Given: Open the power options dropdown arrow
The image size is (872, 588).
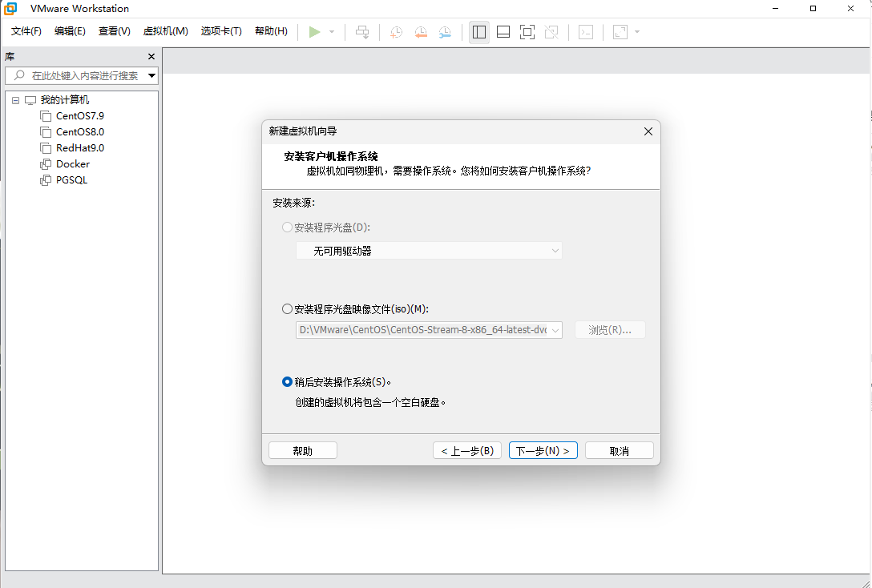Looking at the screenshot, I should pos(332,32).
